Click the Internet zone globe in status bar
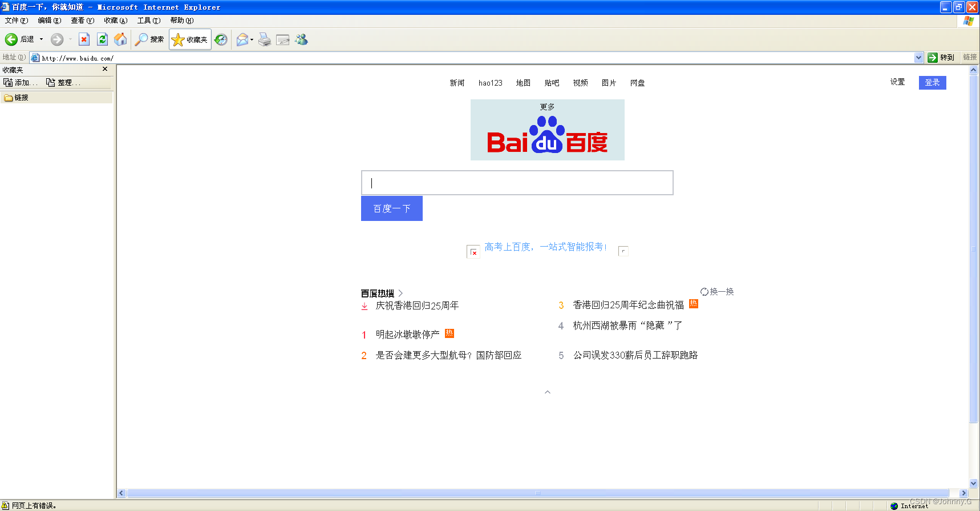980x511 pixels. click(894, 506)
